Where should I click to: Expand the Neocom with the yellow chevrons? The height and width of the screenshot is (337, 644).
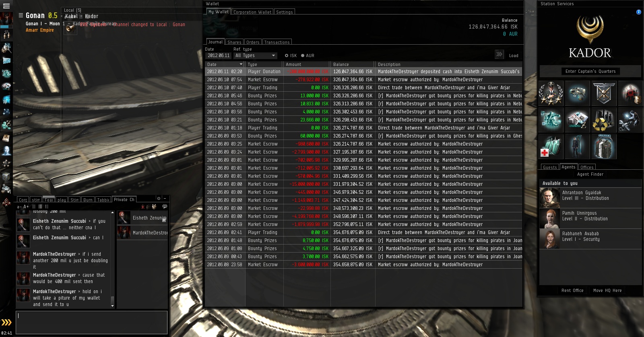click(x=6, y=323)
